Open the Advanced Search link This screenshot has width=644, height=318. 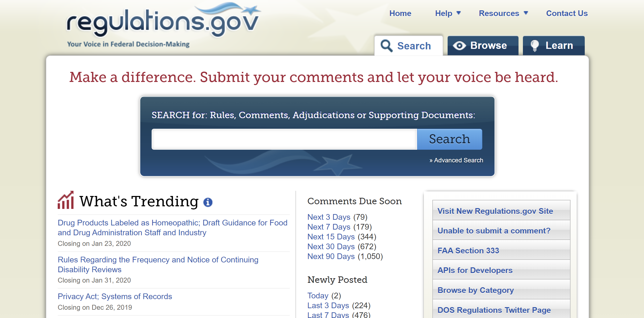pos(456,160)
